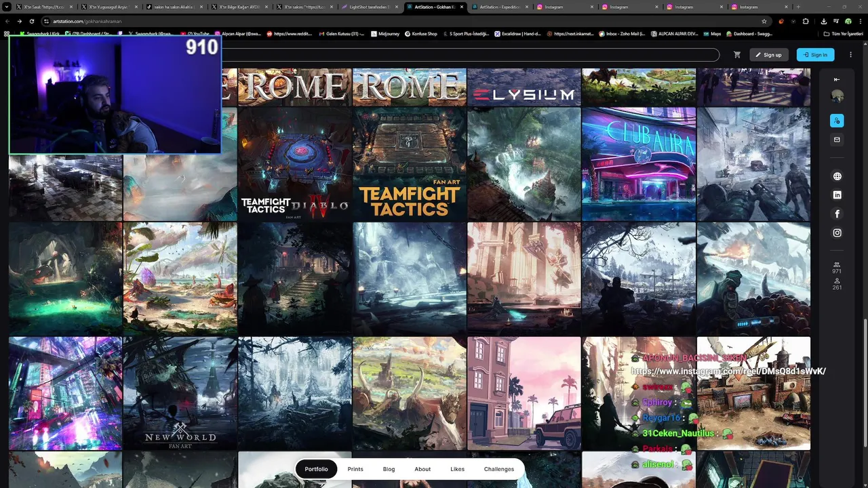This screenshot has width=868, height=488.
Task: Open the artist's LinkedIn icon
Action: coord(837,195)
